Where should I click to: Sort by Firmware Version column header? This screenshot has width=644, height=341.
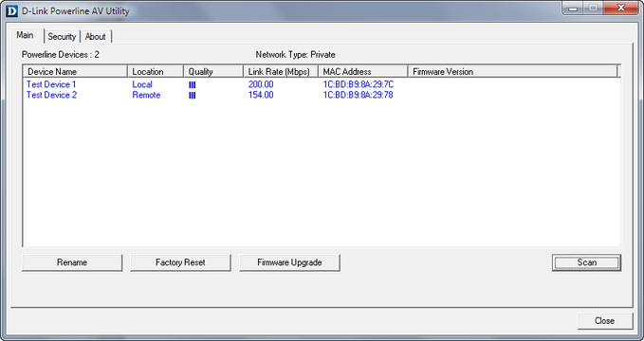[x=512, y=71]
